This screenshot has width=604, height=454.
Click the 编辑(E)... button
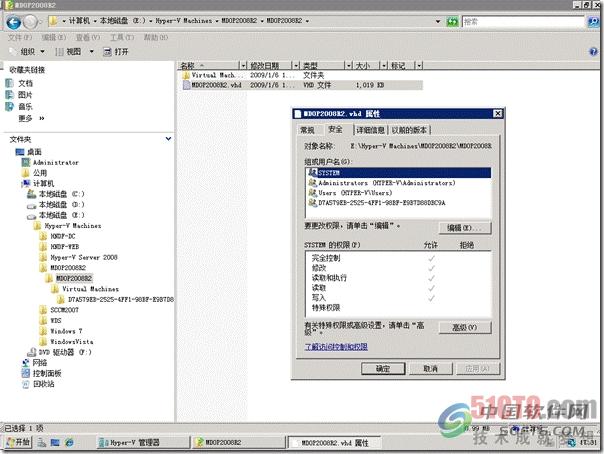coord(465,228)
